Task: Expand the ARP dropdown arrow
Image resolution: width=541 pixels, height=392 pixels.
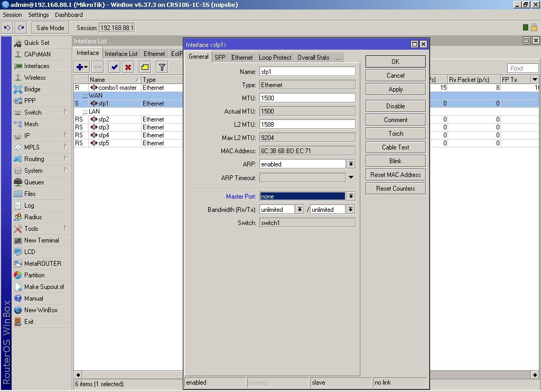Action: 351,164
